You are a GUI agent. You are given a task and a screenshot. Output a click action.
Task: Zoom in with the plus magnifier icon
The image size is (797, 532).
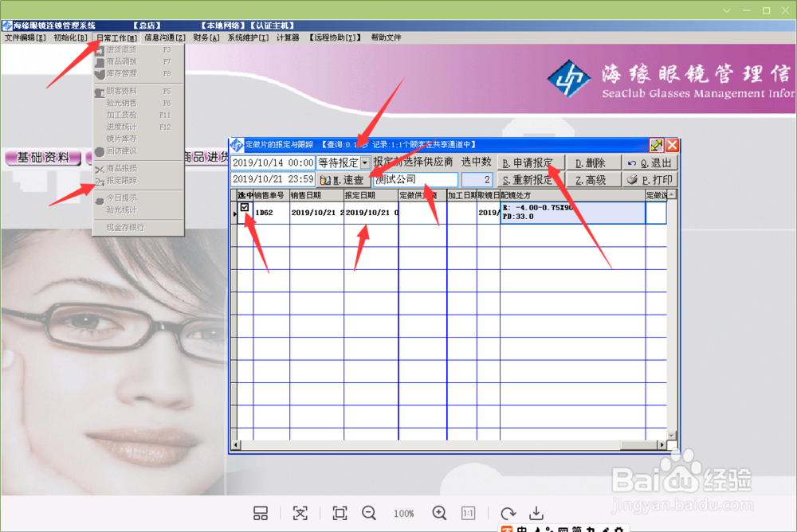439,513
